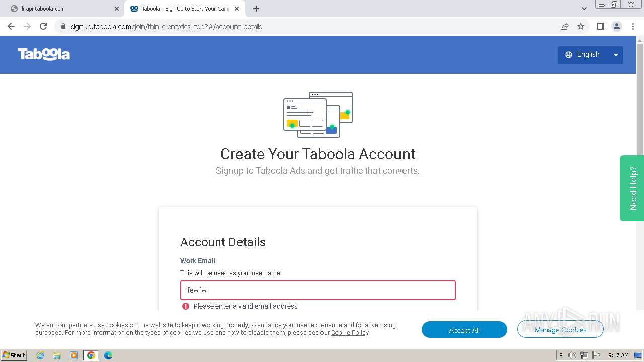Viewport: 644px width, 362px height.
Task: Open a new browser tab
Action: pos(256,9)
